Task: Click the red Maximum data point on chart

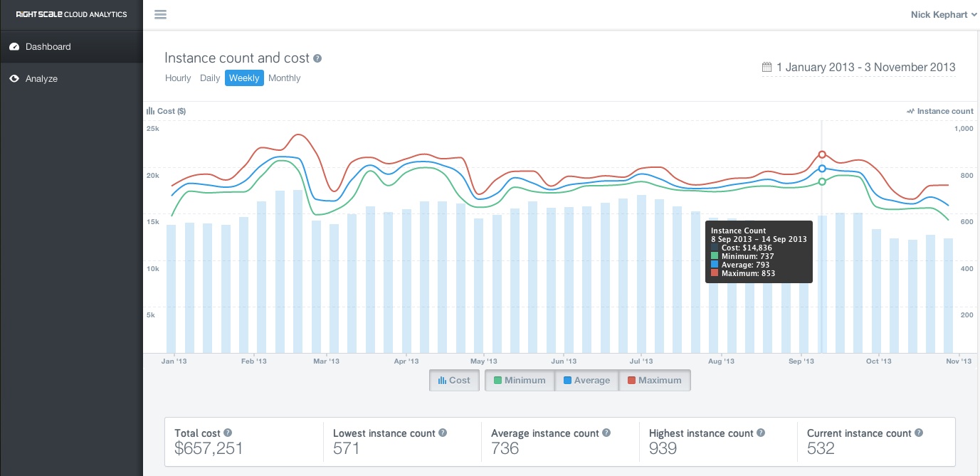Action: pyautogui.click(x=822, y=154)
